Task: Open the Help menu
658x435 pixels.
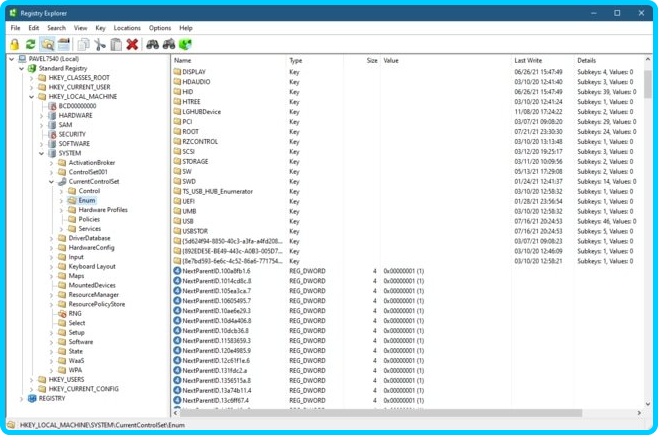Action: tap(186, 28)
